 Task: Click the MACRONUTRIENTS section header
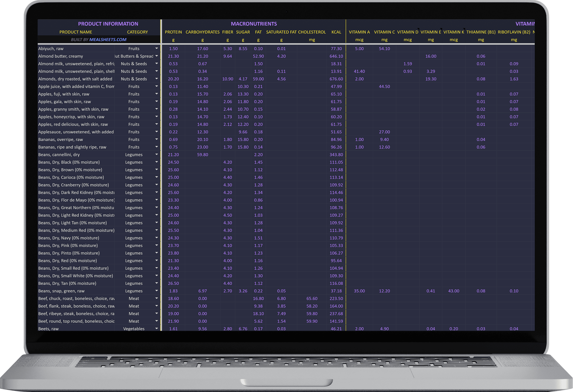point(254,24)
